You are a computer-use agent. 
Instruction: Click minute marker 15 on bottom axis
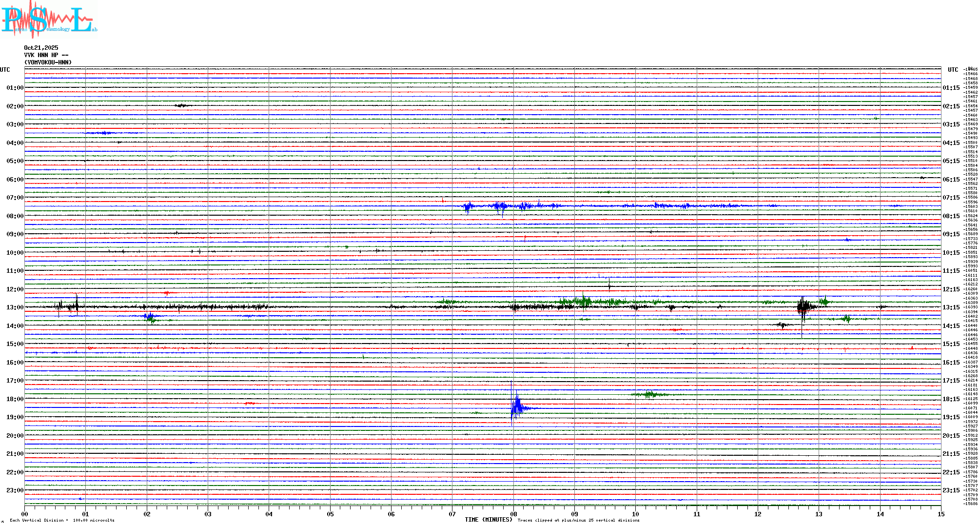(x=941, y=514)
